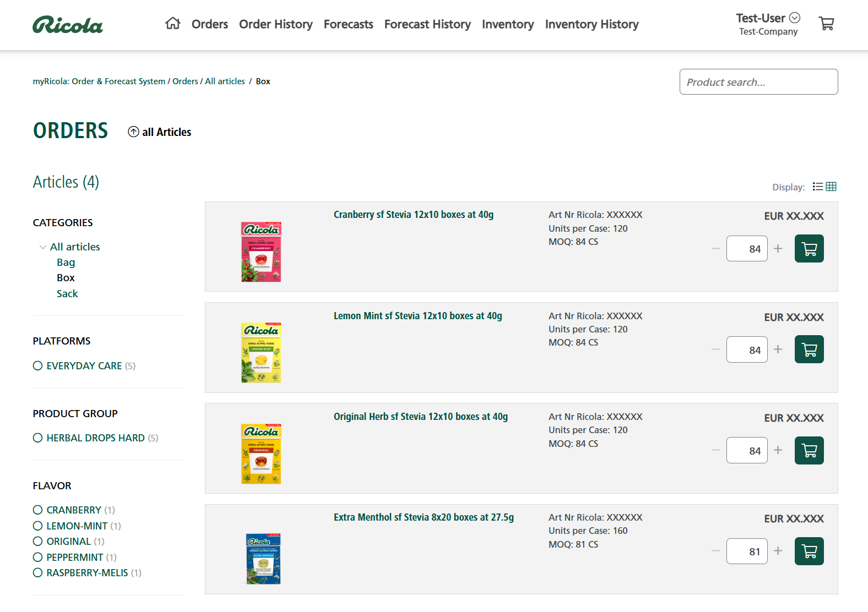
Task: Click the Cranberry quantity input box
Action: [x=747, y=249]
